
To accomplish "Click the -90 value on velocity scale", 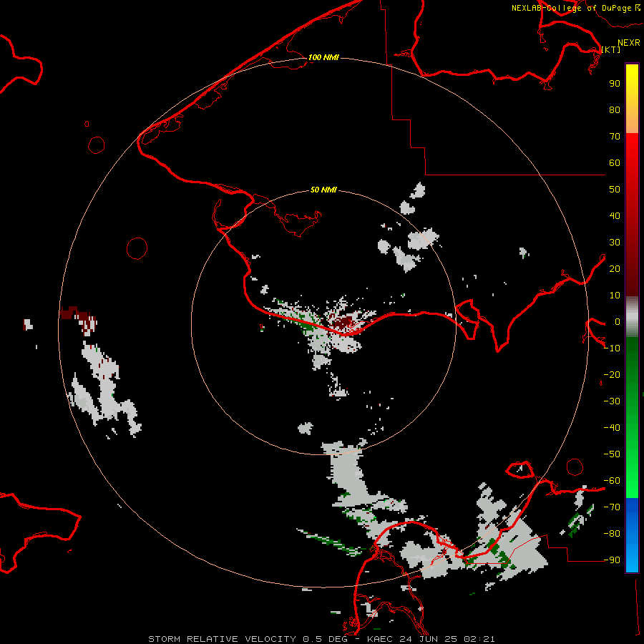I will (x=612, y=560).
